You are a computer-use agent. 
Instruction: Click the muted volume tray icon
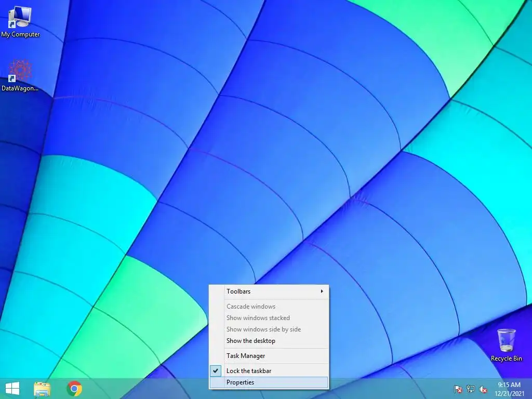pyautogui.click(x=483, y=389)
